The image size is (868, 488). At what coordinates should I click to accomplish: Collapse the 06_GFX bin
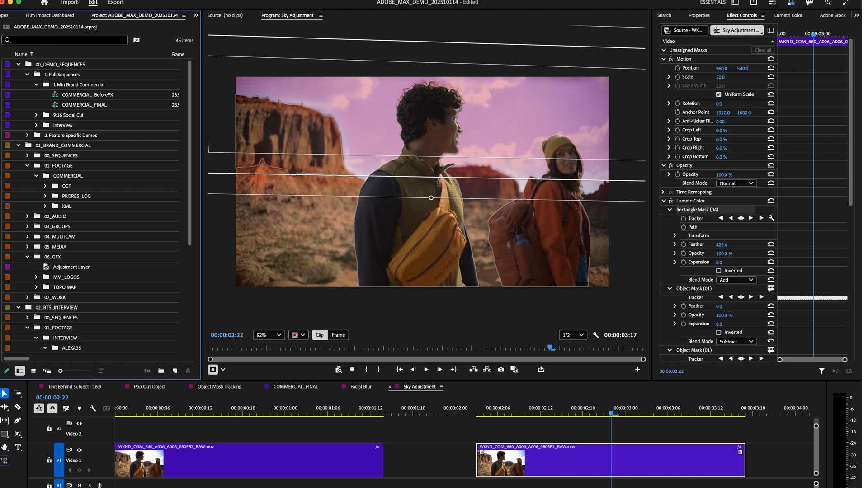tap(27, 257)
